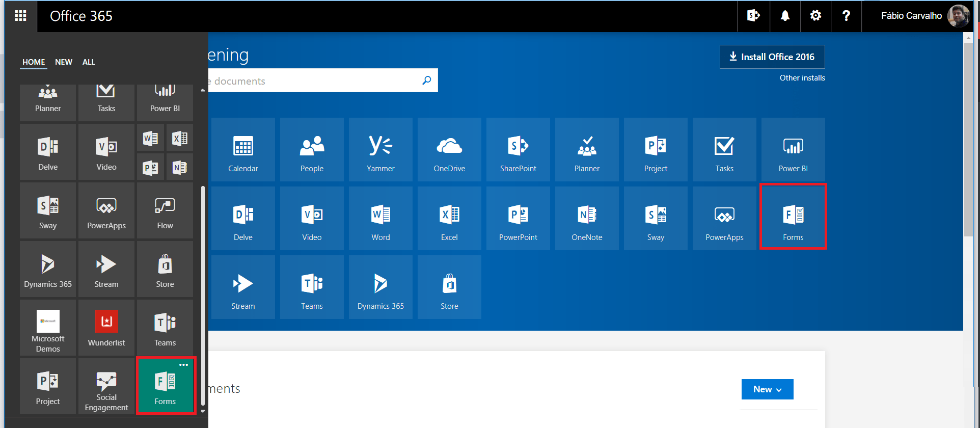
Task: Open small Excel icon in launcher
Action: (x=179, y=138)
